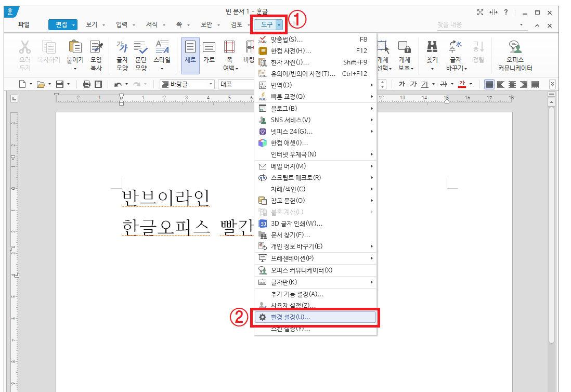Click the Save disk icon
The height and width of the screenshot is (392, 571).
point(60,84)
